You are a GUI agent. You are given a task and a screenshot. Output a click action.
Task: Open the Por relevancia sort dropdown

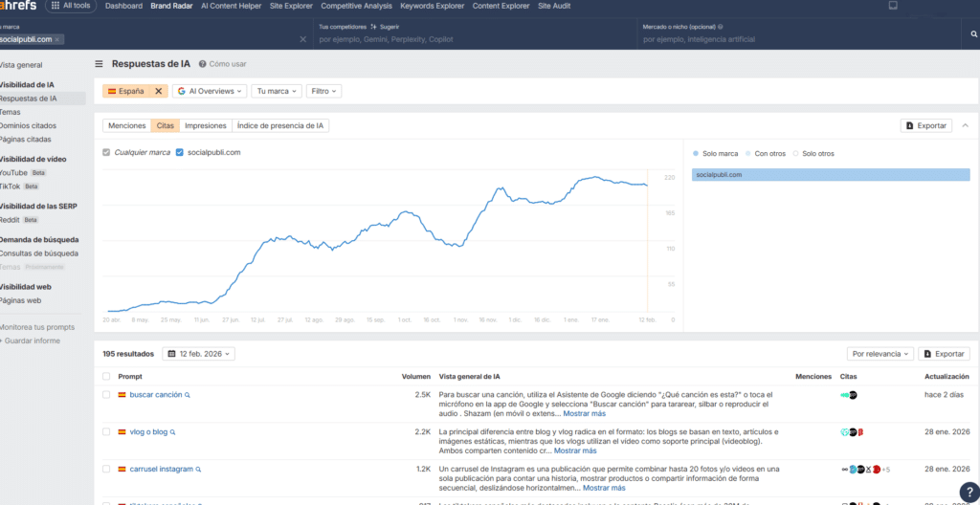click(x=880, y=354)
